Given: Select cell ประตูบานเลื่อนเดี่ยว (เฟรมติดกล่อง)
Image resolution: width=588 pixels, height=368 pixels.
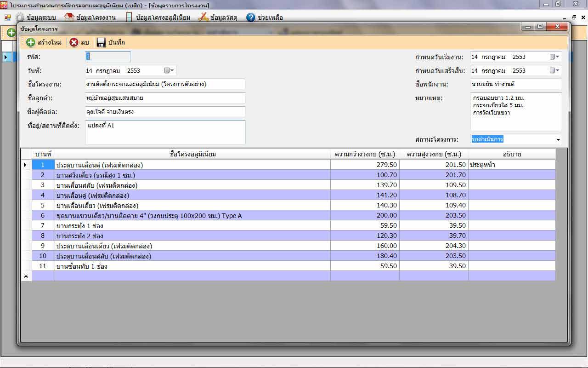Looking at the screenshot, I should click(x=192, y=246).
